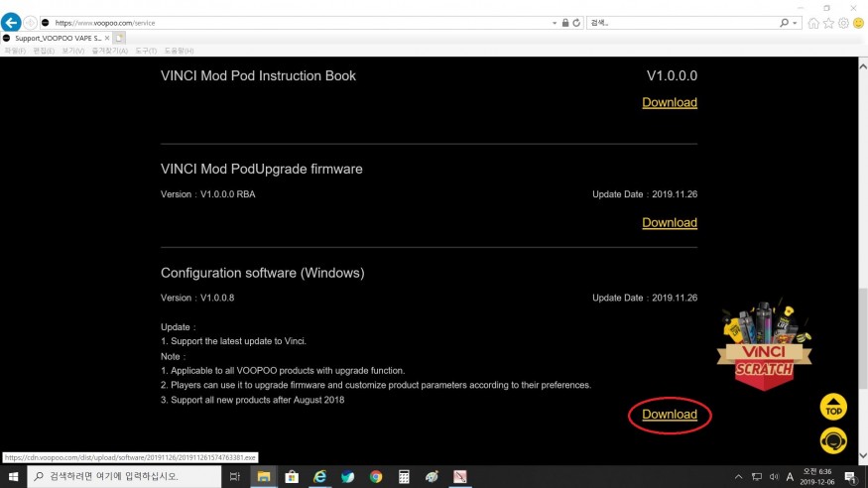
Task: Toggle the IME language indicator A
Action: (790, 477)
